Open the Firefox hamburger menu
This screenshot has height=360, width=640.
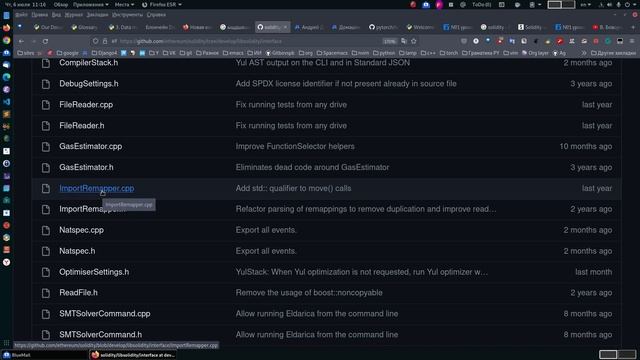click(x=632, y=41)
